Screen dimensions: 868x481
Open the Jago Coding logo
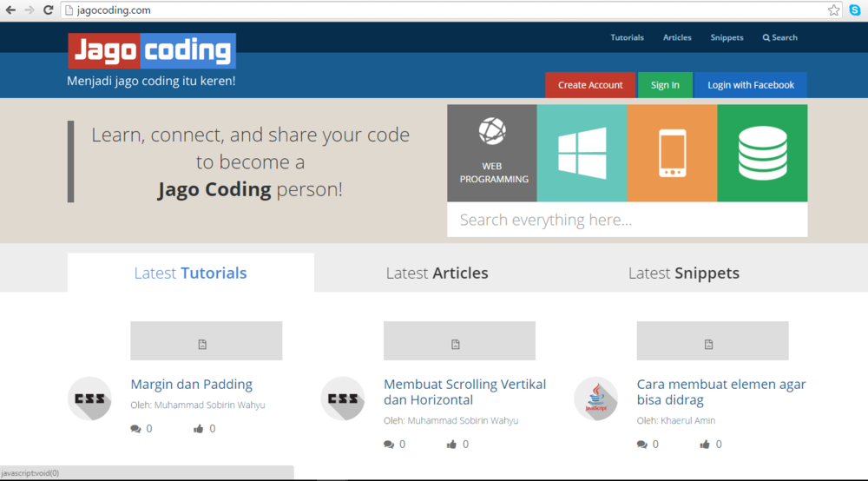click(152, 51)
